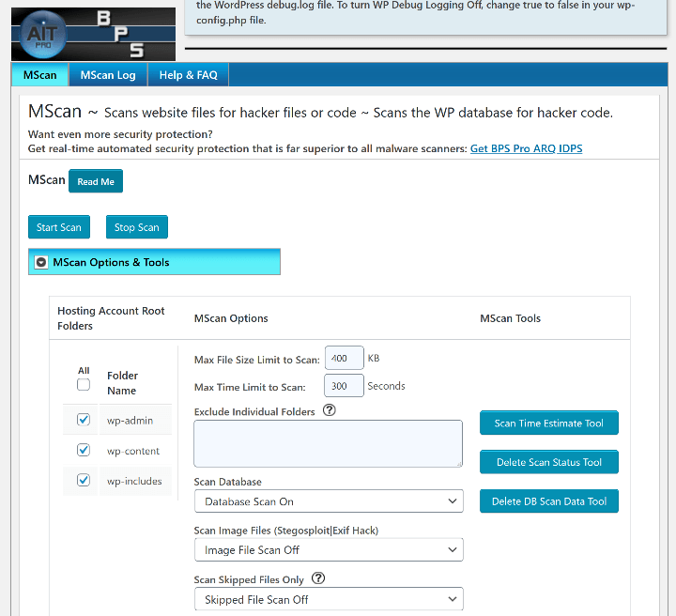
Task: Uncheck the wp-includes folder checkbox
Action: coord(84,480)
